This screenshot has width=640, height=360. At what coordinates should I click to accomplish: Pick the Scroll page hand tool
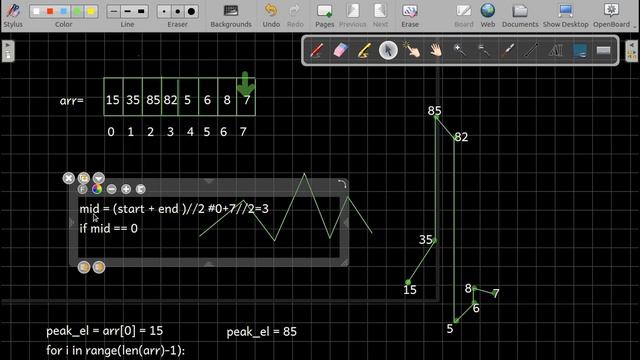click(436, 51)
